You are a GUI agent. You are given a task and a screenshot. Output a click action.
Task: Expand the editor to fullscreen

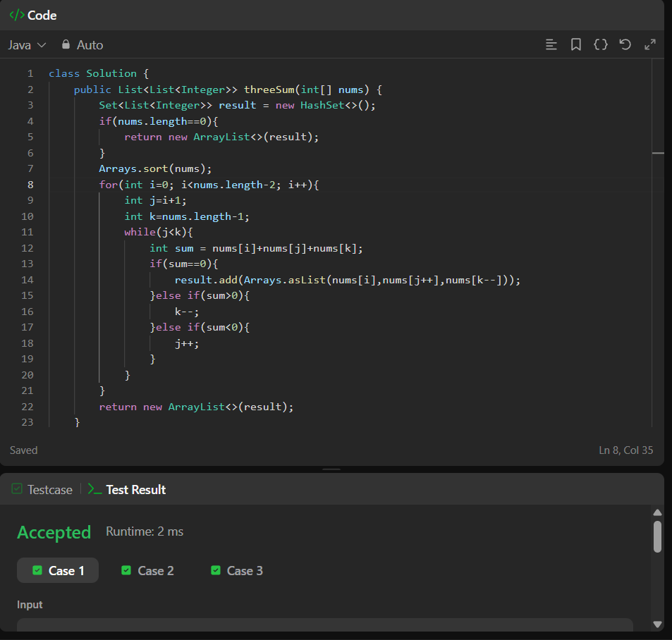pyautogui.click(x=650, y=44)
